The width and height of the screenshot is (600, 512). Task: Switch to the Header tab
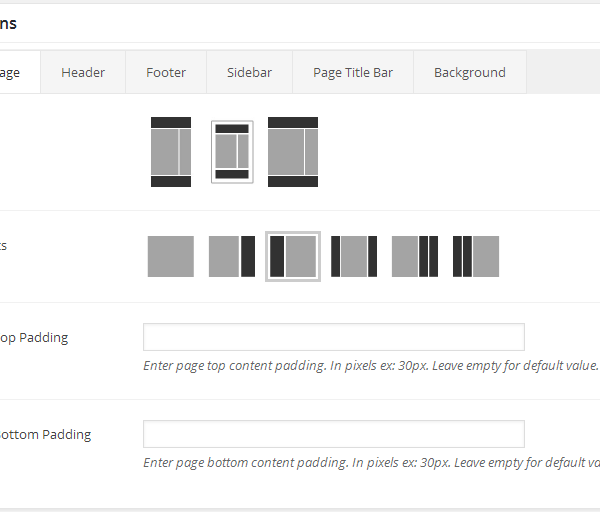click(x=83, y=72)
